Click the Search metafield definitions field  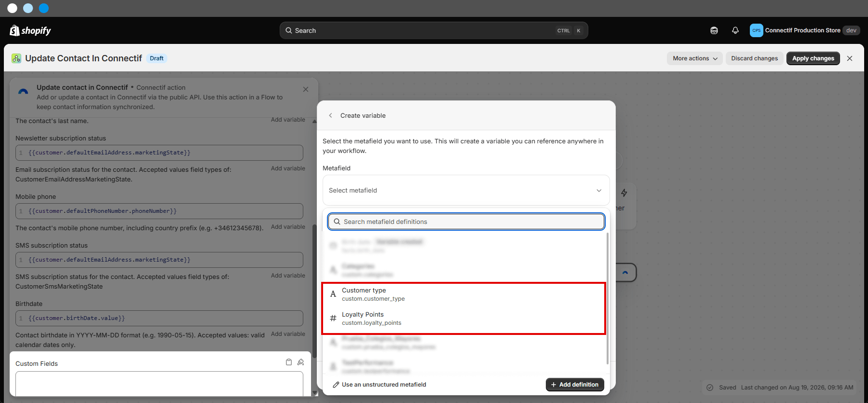pyautogui.click(x=466, y=222)
